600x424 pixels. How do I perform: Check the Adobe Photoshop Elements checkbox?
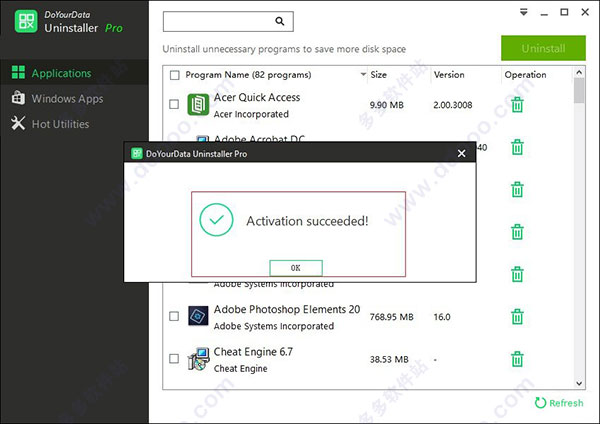(174, 316)
